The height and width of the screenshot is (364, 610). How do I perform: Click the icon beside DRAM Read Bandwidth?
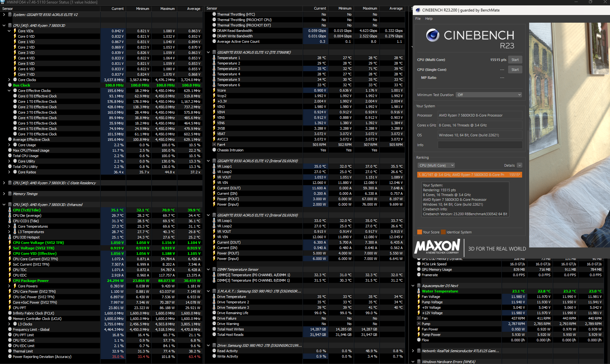214,31
